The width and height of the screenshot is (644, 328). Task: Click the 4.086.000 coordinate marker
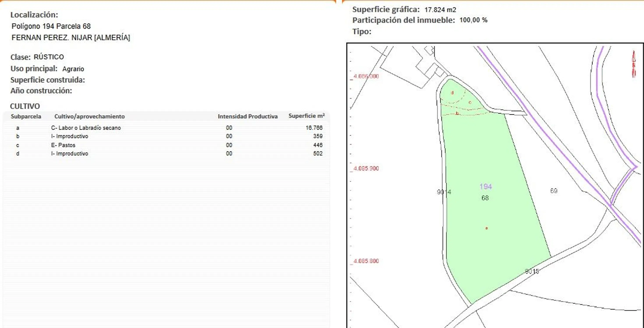point(366,76)
